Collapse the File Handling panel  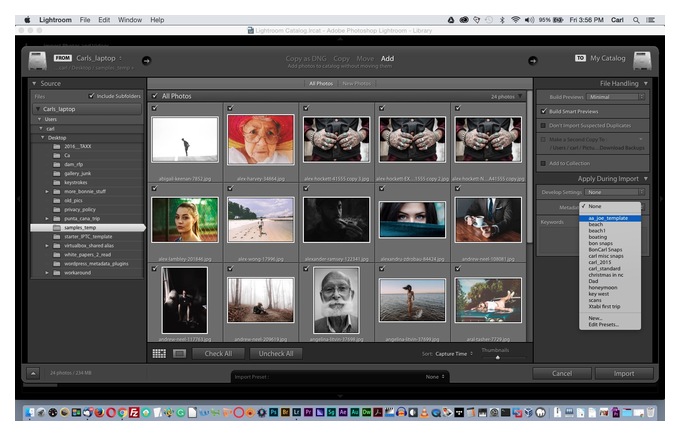point(646,83)
